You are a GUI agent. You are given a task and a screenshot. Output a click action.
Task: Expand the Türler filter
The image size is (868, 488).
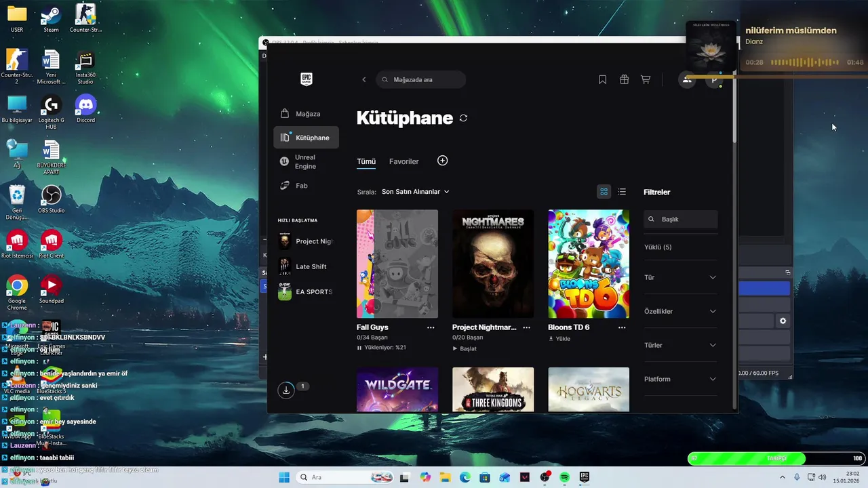coord(680,345)
